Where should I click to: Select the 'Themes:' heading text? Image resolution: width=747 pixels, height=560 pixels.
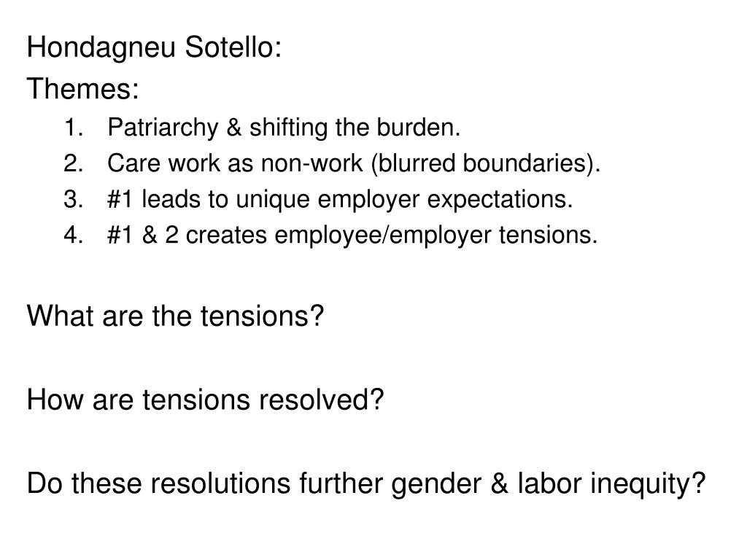pos(83,88)
